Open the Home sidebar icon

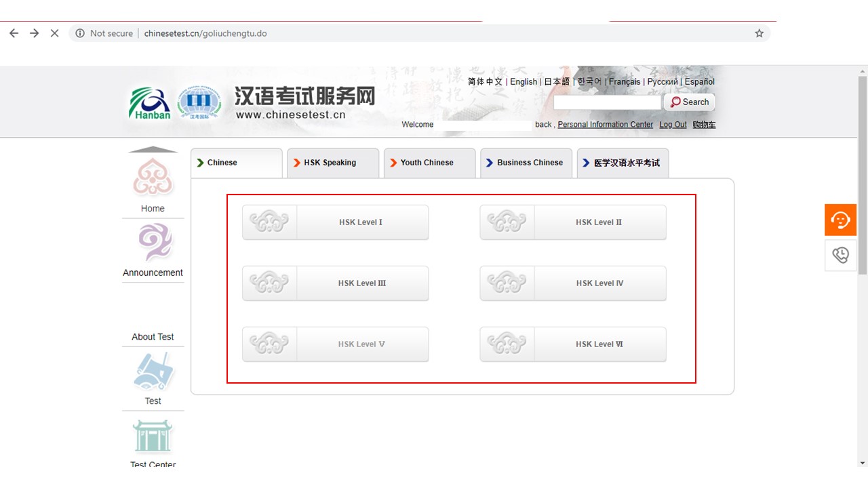coord(153,177)
